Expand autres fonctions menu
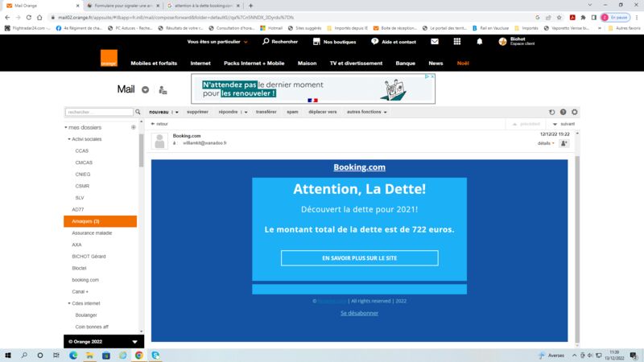644x362 pixels. pos(367,112)
